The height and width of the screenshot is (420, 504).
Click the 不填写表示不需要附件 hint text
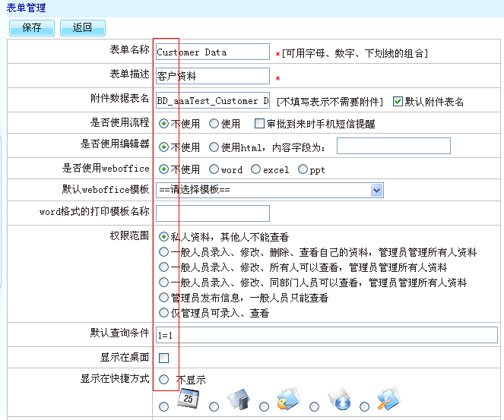pyautogui.click(x=330, y=102)
